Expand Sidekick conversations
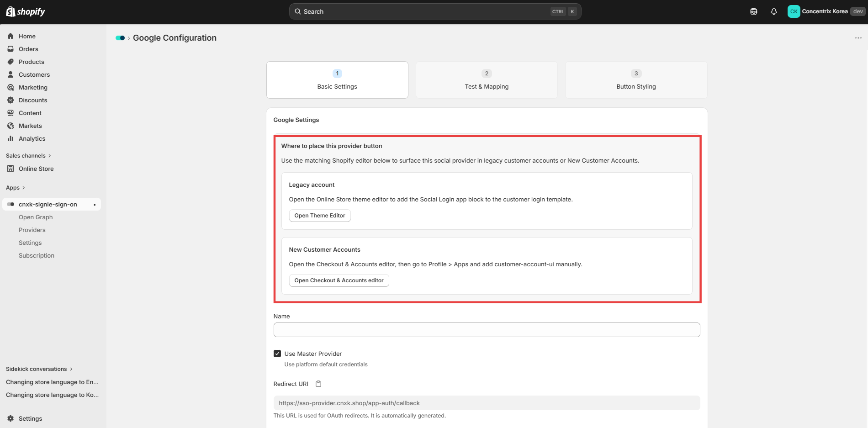The height and width of the screenshot is (428, 868). click(x=39, y=369)
